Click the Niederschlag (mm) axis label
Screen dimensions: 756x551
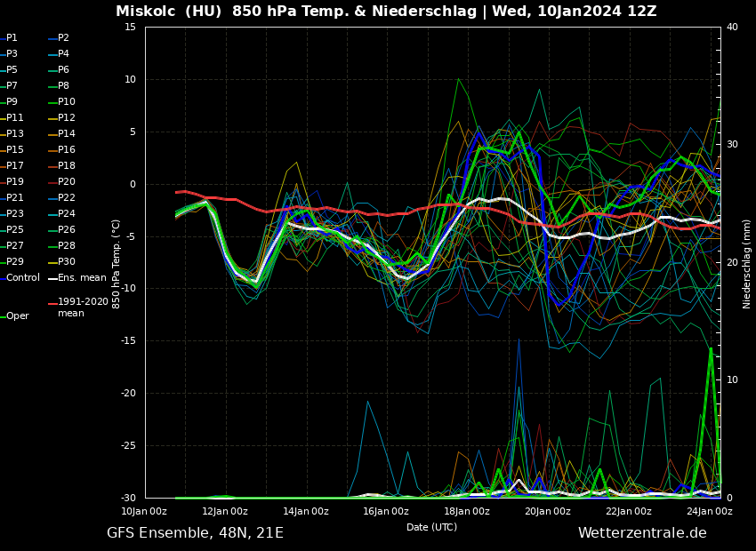[747, 264]
